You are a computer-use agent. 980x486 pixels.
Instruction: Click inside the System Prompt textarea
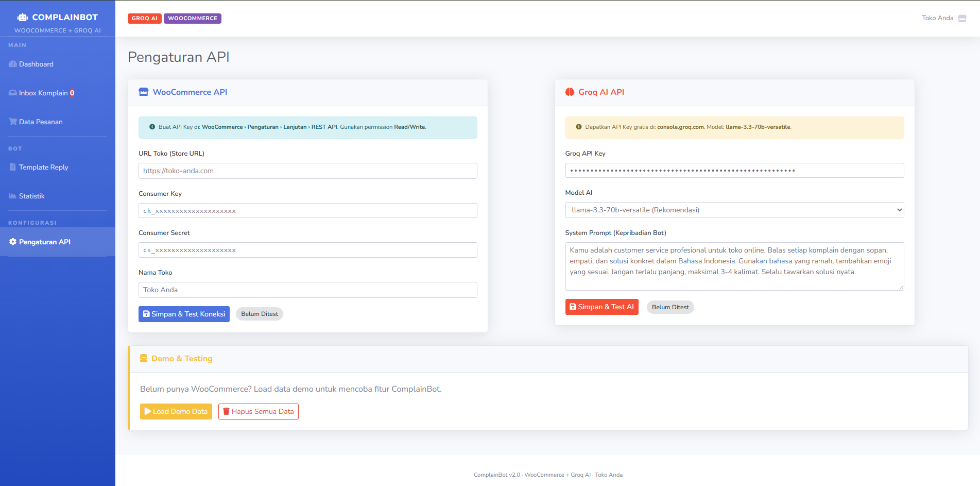tap(734, 266)
